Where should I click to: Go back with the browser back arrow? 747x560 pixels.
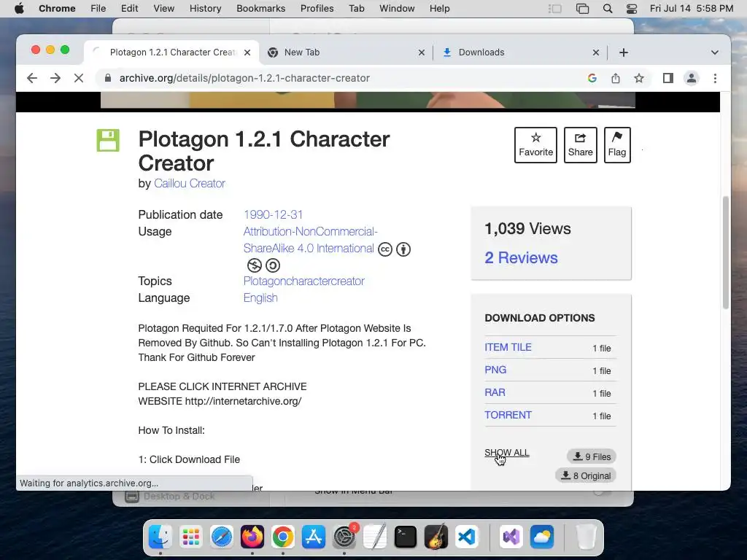click(32, 78)
